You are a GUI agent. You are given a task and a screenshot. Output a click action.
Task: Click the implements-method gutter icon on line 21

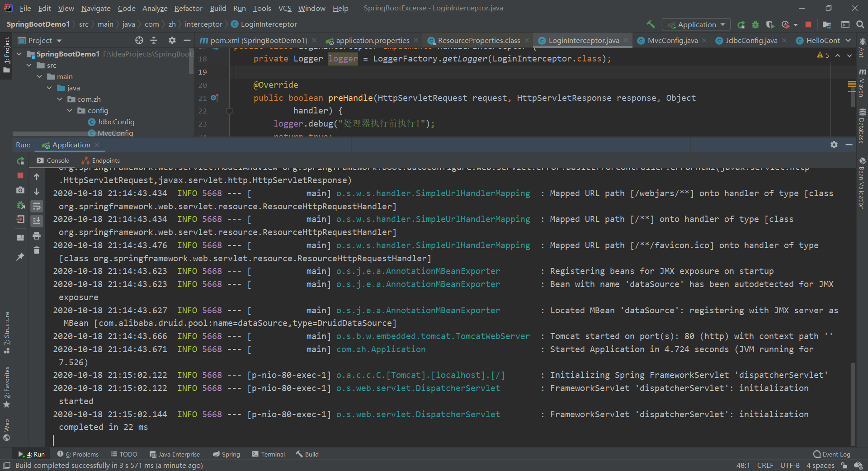point(215,98)
